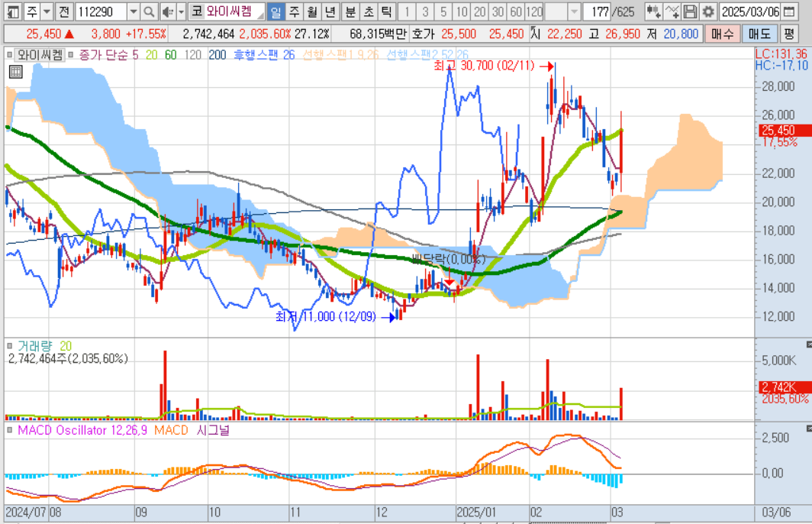
Task: Click the 선행스팬2 52,26 legend
Action: pos(427,55)
